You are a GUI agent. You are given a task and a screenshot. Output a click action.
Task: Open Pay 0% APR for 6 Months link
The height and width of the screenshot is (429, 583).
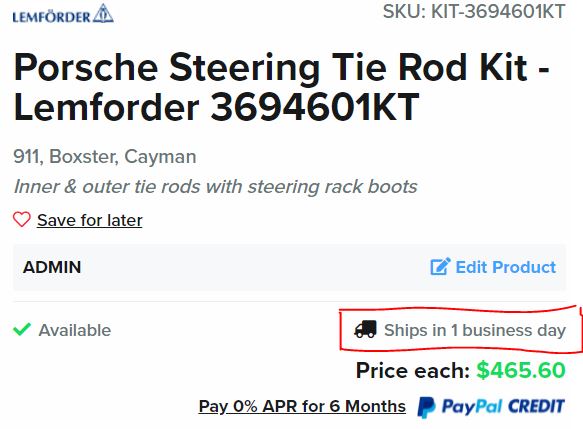302,406
